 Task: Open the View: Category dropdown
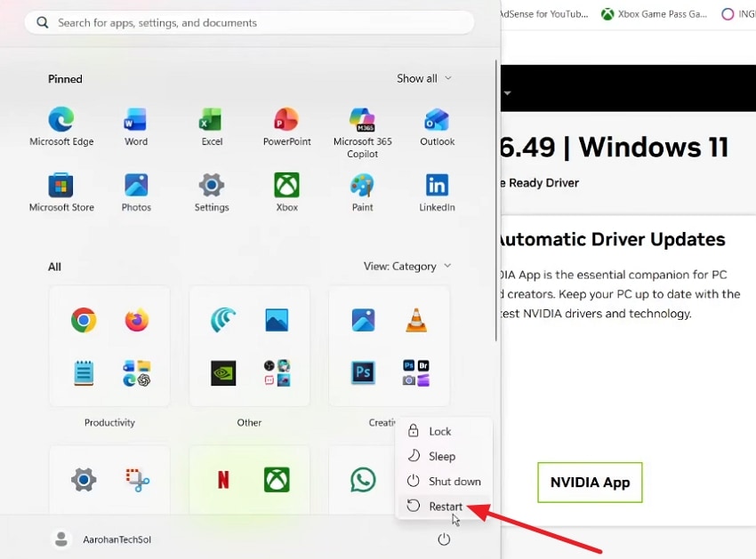pos(407,267)
